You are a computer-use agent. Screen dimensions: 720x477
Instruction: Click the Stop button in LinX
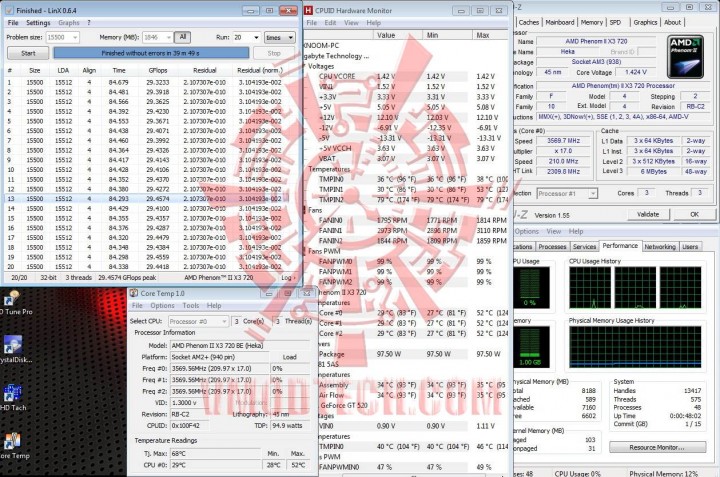(274, 53)
